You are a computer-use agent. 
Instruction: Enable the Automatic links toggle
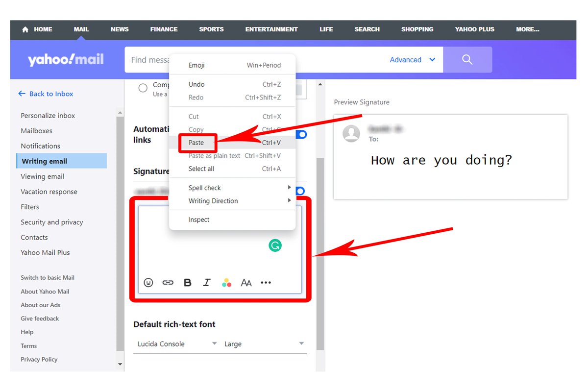pyautogui.click(x=301, y=133)
